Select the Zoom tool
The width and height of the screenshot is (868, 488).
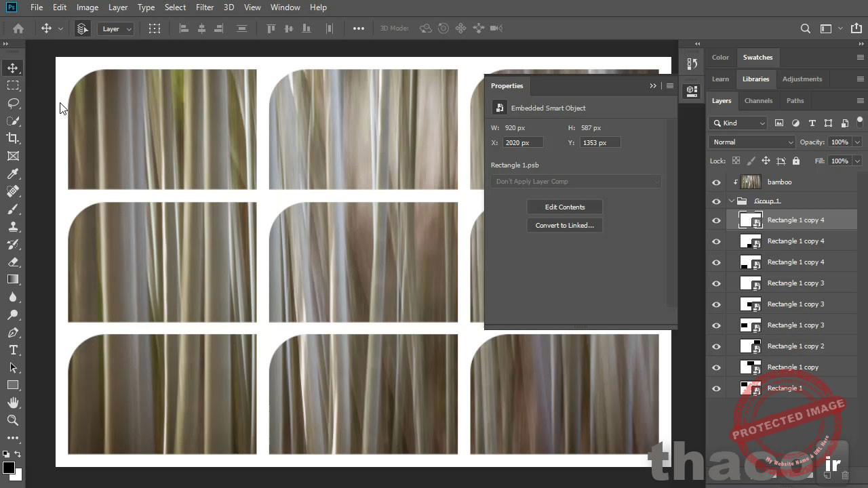point(12,420)
